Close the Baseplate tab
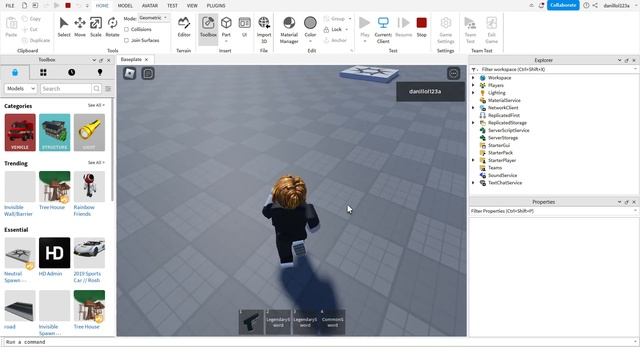Image resolution: width=640 pixels, height=360 pixels. 147,60
